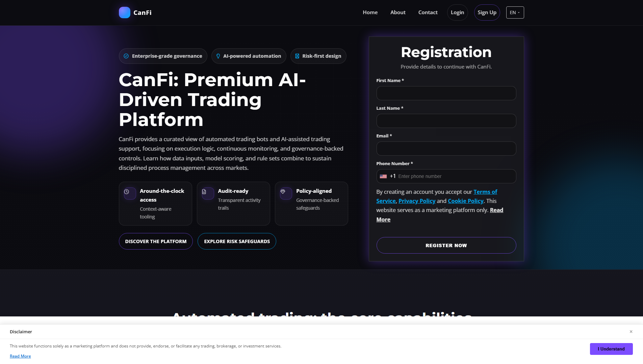Click Explore Risk Safeguards button
The width and height of the screenshot is (643, 364).
[x=237, y=241]
